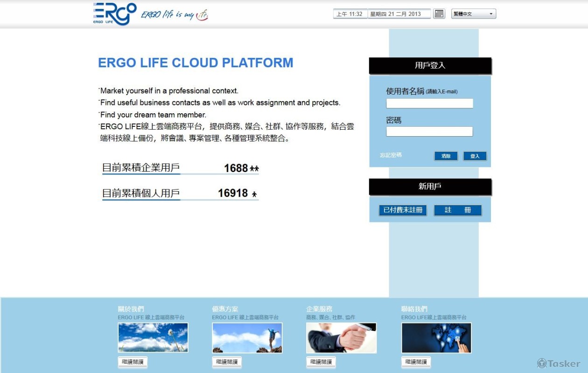Viewport: 588px width, 373px height.
Task: Click the 忘記密碼 forgot password link
Action: click(391, 155)
